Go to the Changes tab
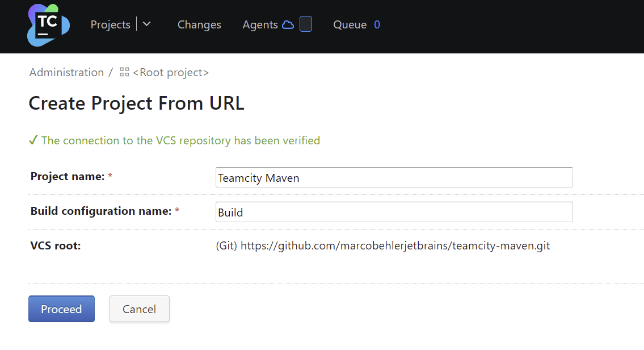 [x=199, y=24]
